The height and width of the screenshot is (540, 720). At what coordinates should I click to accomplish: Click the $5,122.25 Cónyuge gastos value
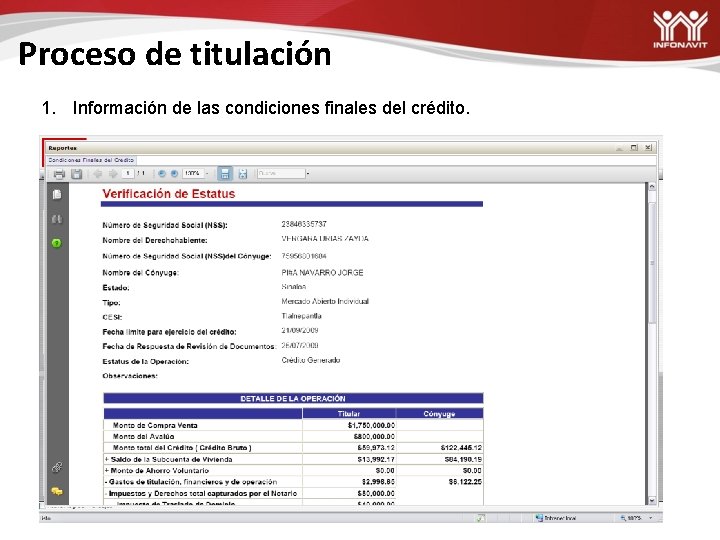point(465,482)
